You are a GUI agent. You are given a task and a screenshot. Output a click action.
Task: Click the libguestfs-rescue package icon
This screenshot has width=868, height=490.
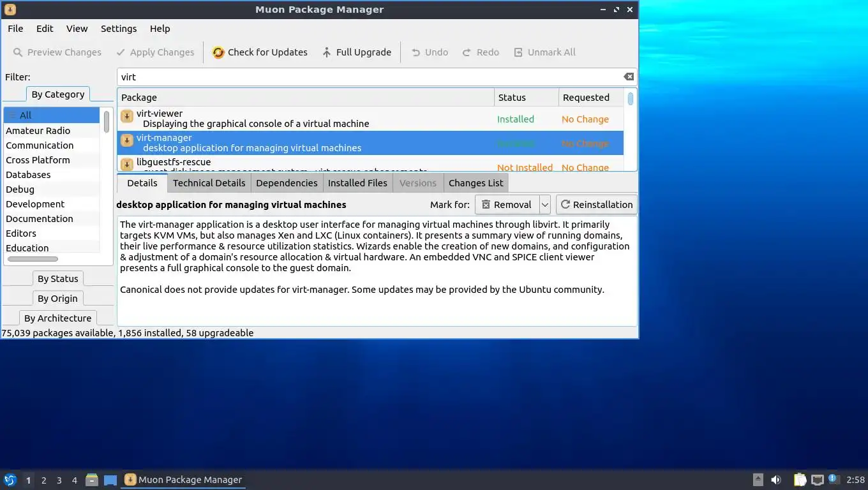(x=127, y=164)
